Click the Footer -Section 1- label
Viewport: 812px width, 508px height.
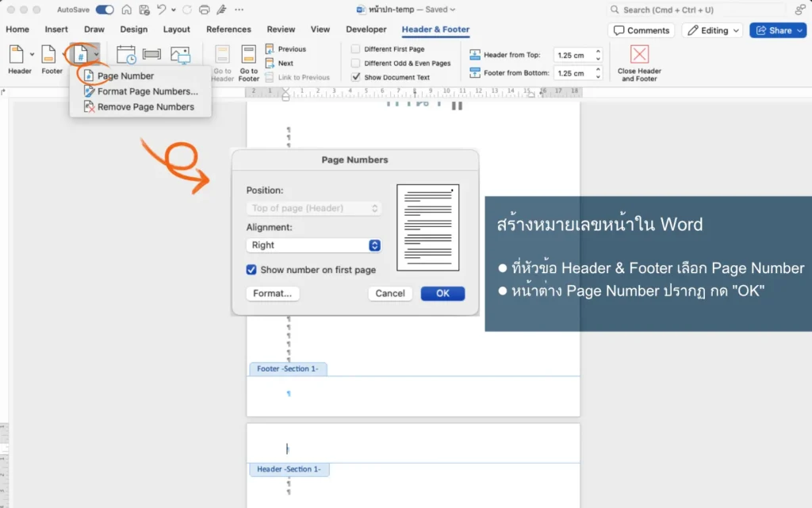288,369
